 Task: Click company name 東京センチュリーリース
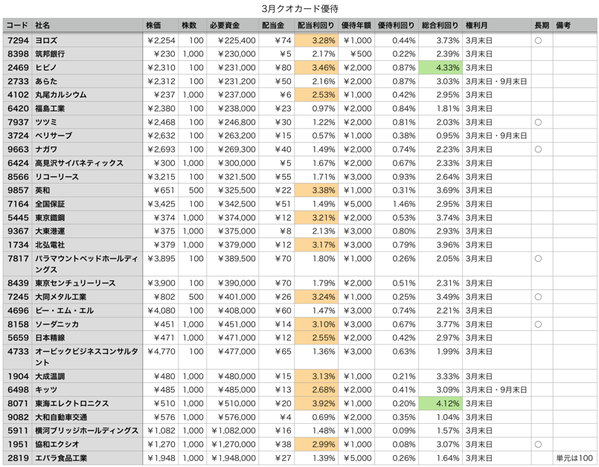tap(75, 283)
